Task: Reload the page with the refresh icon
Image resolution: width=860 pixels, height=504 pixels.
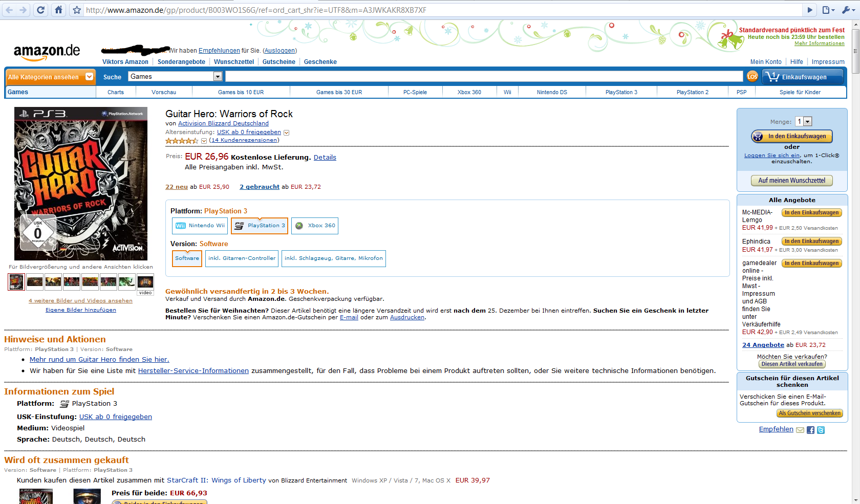Action: 41,10
